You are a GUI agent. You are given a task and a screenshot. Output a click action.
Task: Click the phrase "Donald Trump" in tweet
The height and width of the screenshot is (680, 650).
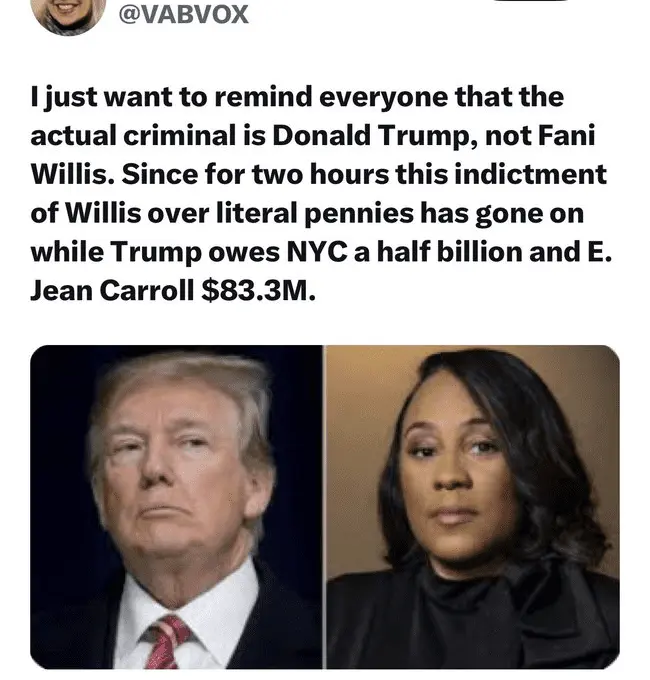(375, 135)
